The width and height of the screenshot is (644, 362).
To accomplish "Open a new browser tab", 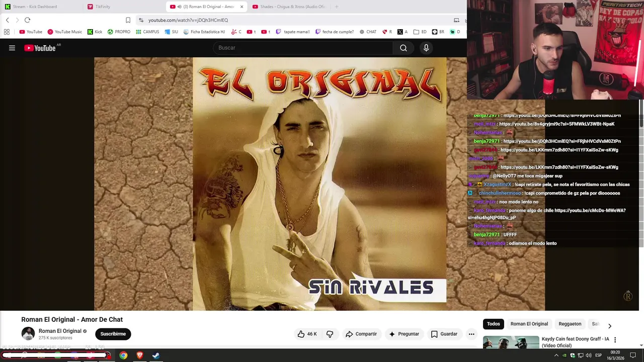I will [337, 7].
